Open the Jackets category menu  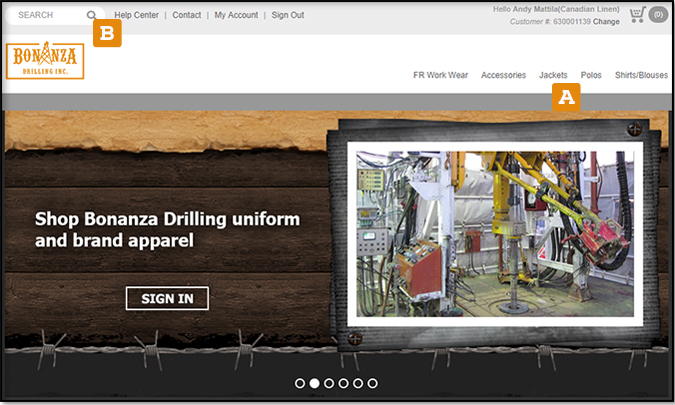coord(553,75)
